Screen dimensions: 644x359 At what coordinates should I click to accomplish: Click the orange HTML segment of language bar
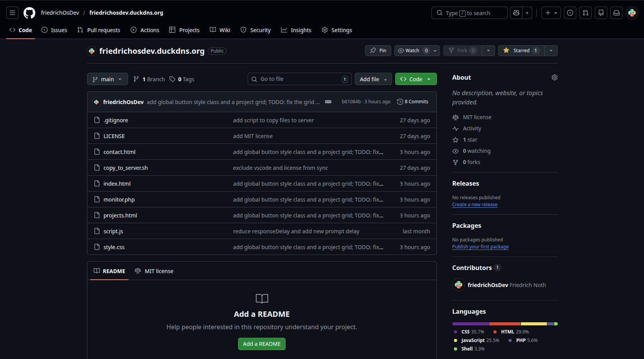(505, 324)
